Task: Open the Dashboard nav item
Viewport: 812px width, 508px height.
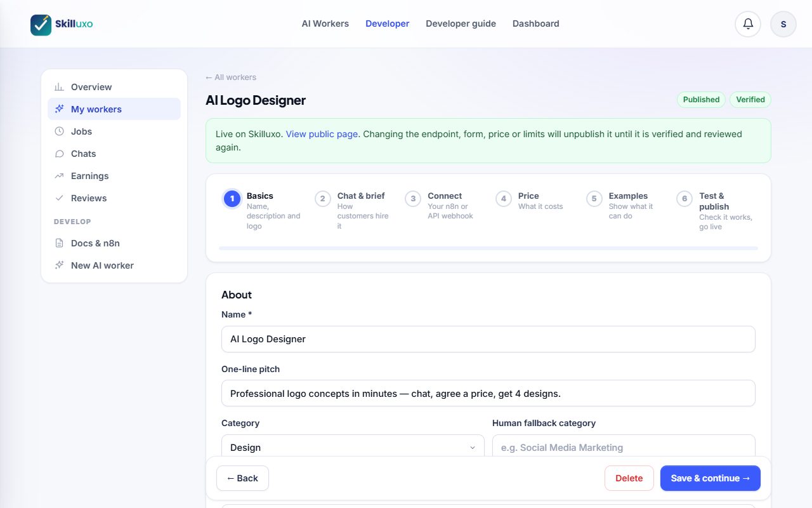Action: (x=536, y=23)
